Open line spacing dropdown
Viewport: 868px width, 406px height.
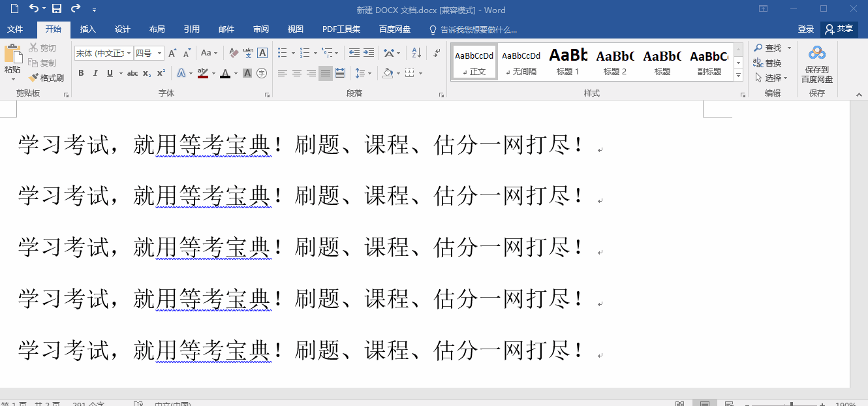point(363,73)
